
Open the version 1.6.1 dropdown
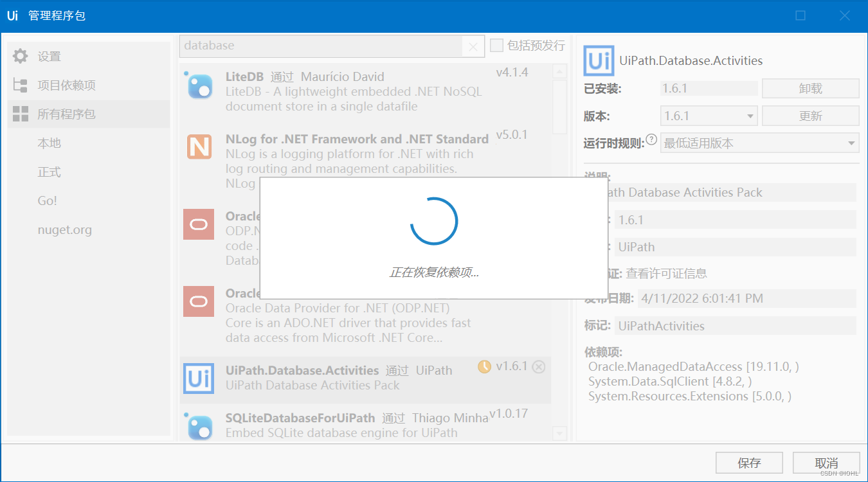point(709,116)
